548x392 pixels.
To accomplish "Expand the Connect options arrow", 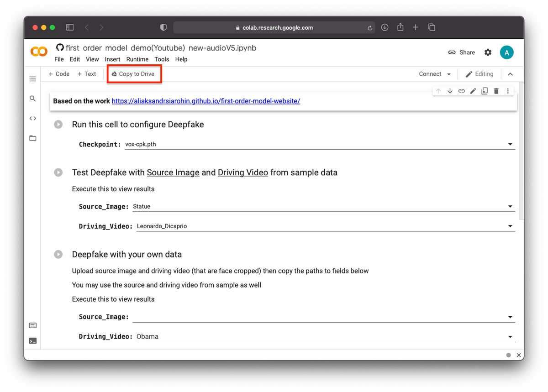I will [x=449, y=74].
